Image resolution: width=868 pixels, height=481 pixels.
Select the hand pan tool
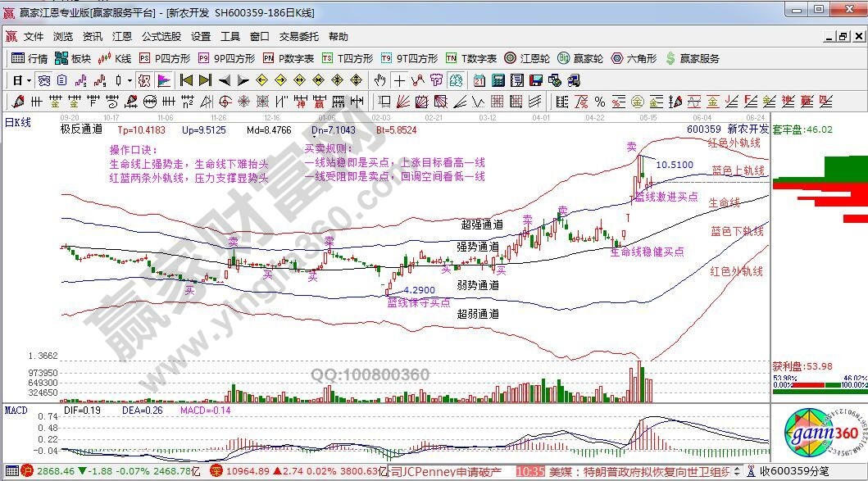coord(379,80)
